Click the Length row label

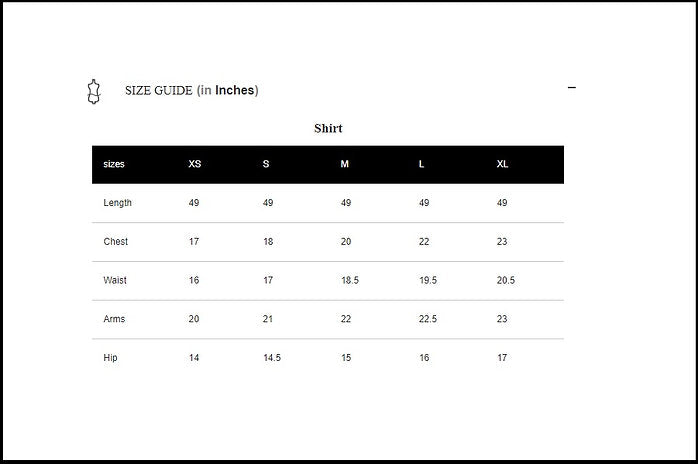(x=118, y=203)
